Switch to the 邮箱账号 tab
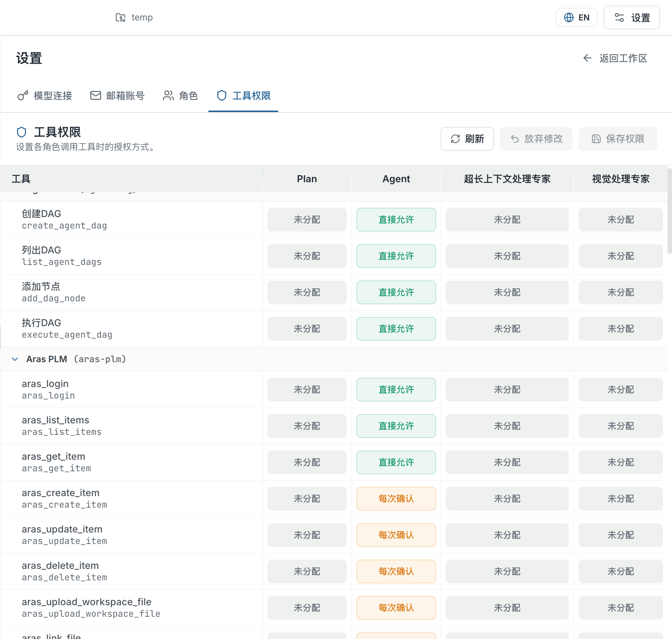 click(117, 96)
